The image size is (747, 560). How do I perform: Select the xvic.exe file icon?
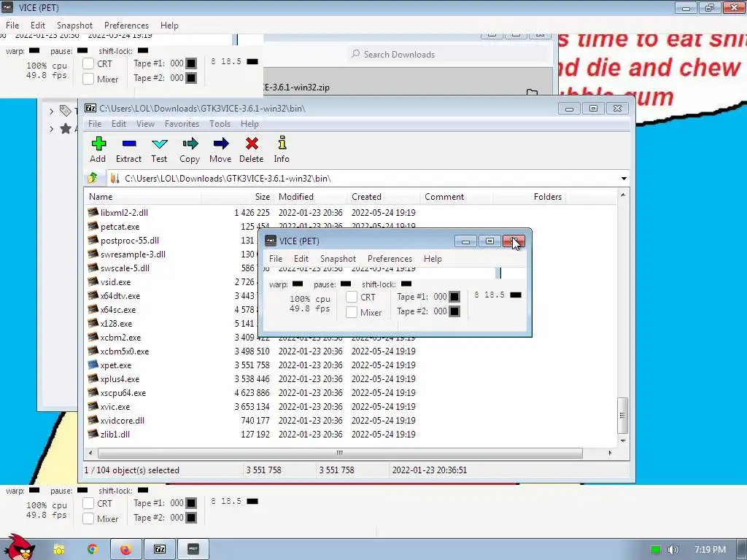coord(93,406)
